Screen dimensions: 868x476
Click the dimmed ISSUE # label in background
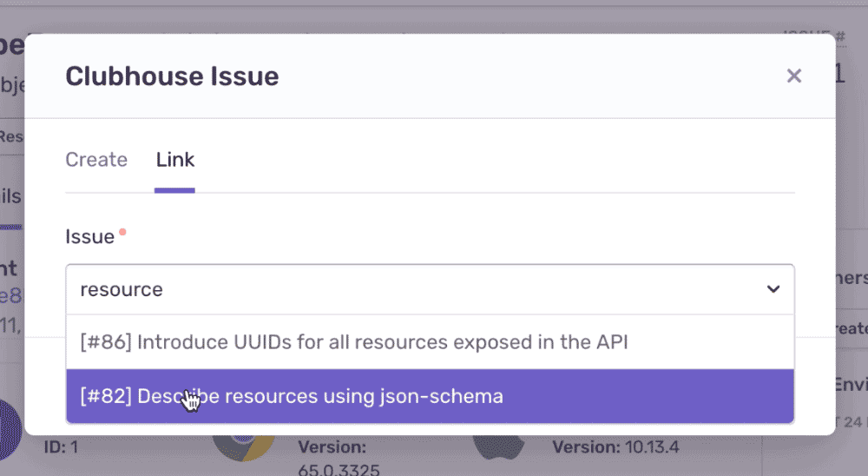pos(814,37)
